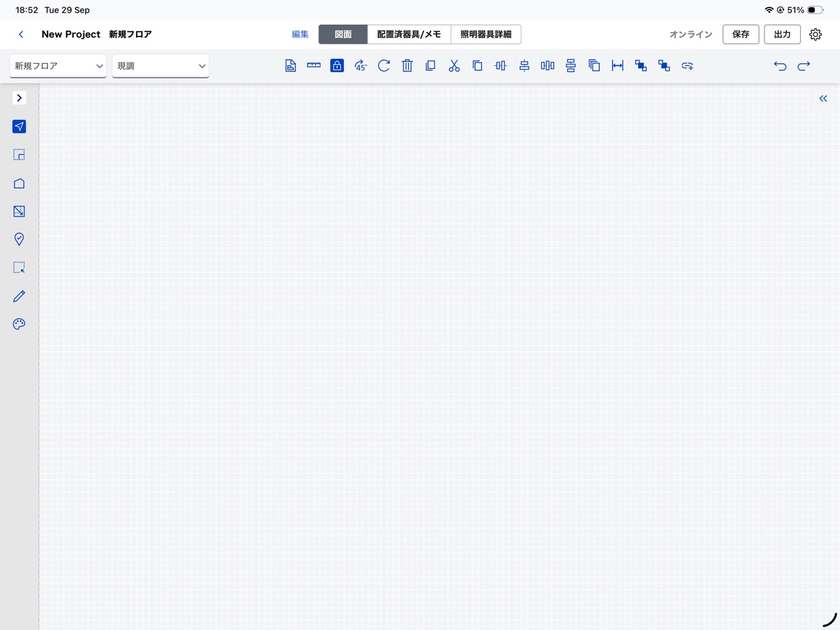Open the 新規フロア floor dropdown
This screenshot has width=840, height=630.
click(58, 66)
